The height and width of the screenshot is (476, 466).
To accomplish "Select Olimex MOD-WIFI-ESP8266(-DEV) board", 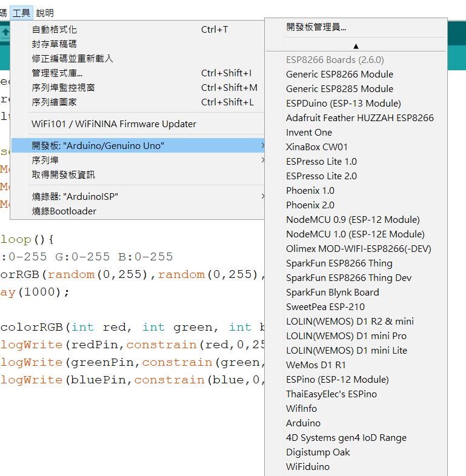I will point(356,249).
